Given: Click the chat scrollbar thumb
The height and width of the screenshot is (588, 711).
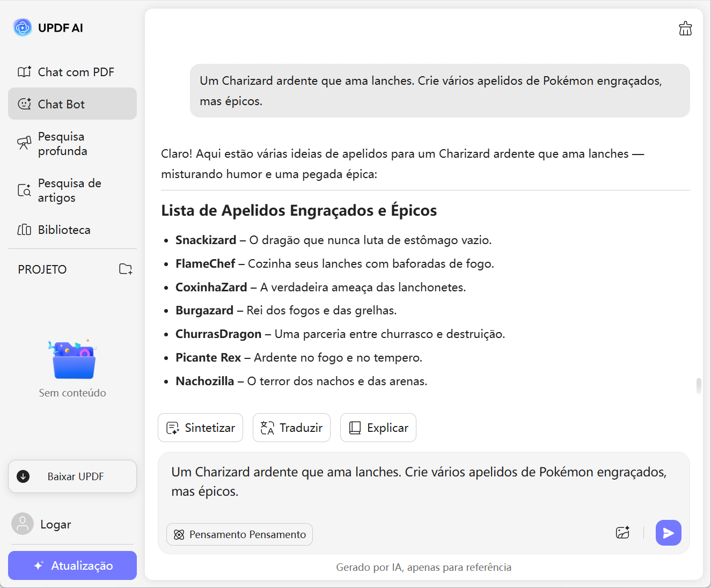Looking at the screenshot, I should 699,386.
